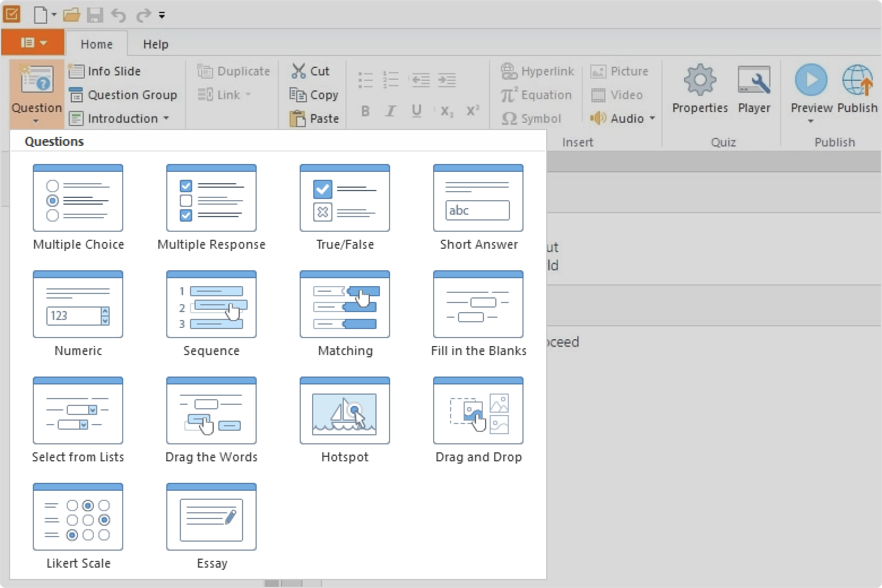
Task: Select the Likert Scale question type
Action: (78, 526)
